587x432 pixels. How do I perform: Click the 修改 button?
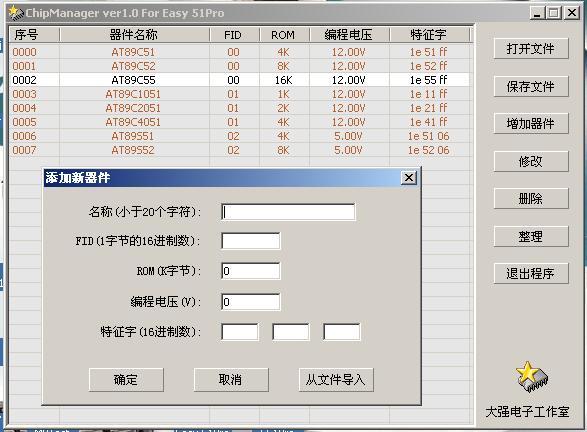[531, 161]
